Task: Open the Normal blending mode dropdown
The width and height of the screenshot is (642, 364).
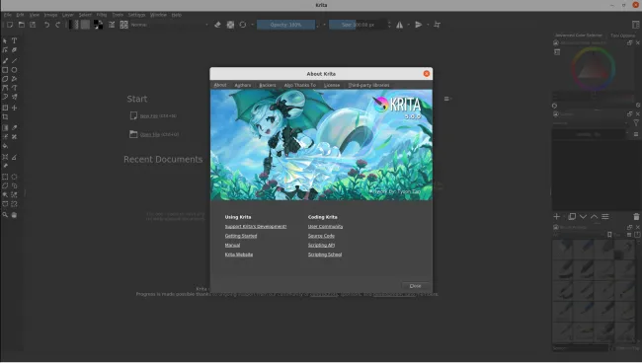Action: tap(170, 25)
